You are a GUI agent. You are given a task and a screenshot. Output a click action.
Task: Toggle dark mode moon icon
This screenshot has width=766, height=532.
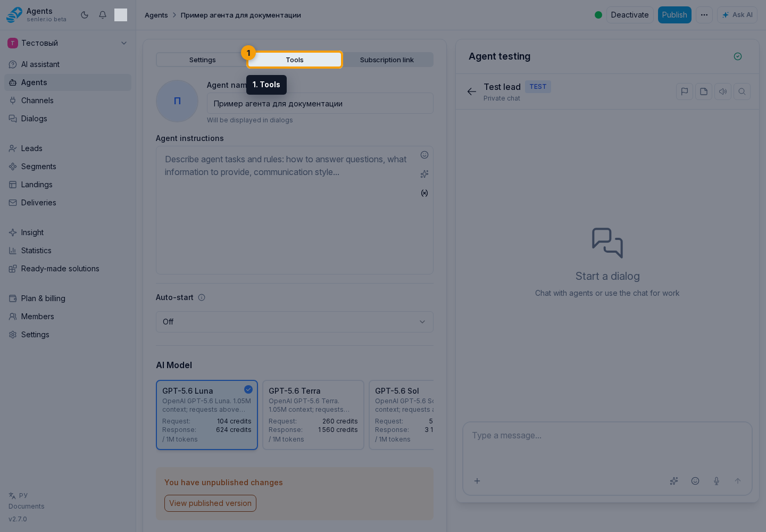tap(85, 15)
